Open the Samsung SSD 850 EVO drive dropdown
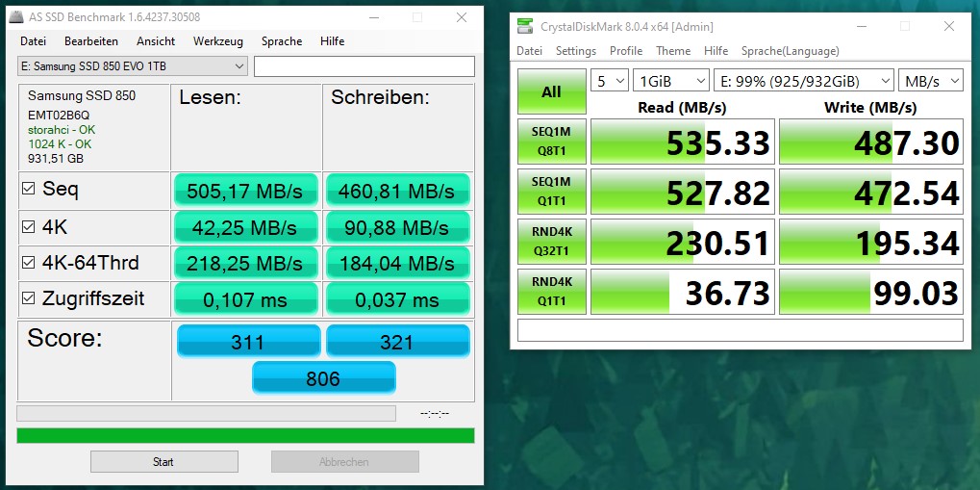This screenshot has height=490, width=980. pyautogui.click(x=133, y=66)
